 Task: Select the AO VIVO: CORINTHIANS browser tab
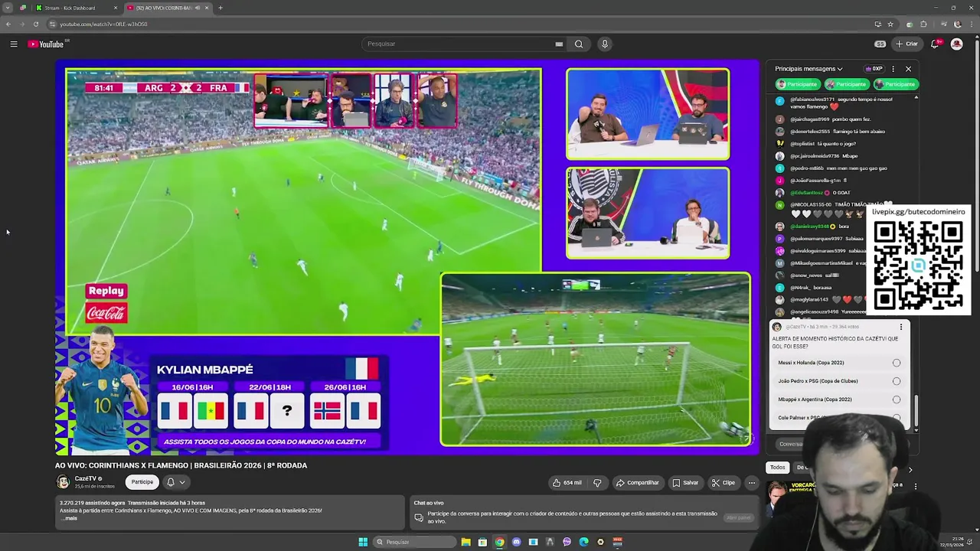(168, 8)
